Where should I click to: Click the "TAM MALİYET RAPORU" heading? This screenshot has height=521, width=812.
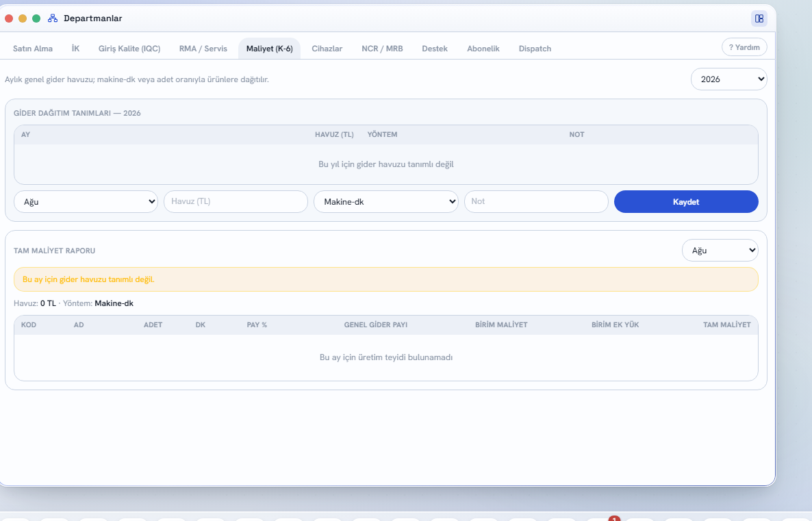pyautogui.click(x=54, y=251)
